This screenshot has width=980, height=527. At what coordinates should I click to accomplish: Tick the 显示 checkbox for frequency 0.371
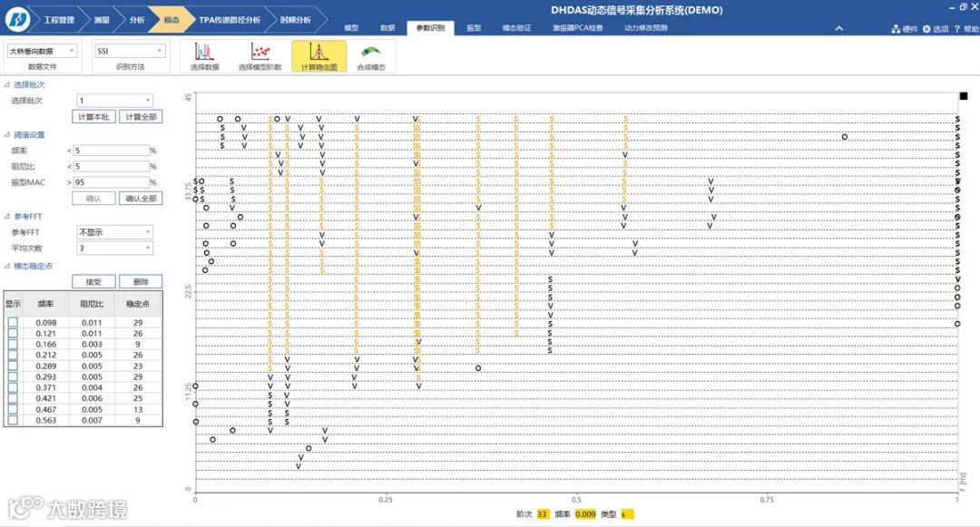[13, 387]
